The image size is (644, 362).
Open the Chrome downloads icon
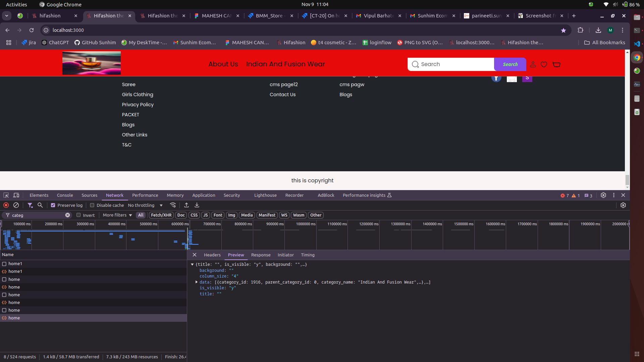[x=598, y=30]
